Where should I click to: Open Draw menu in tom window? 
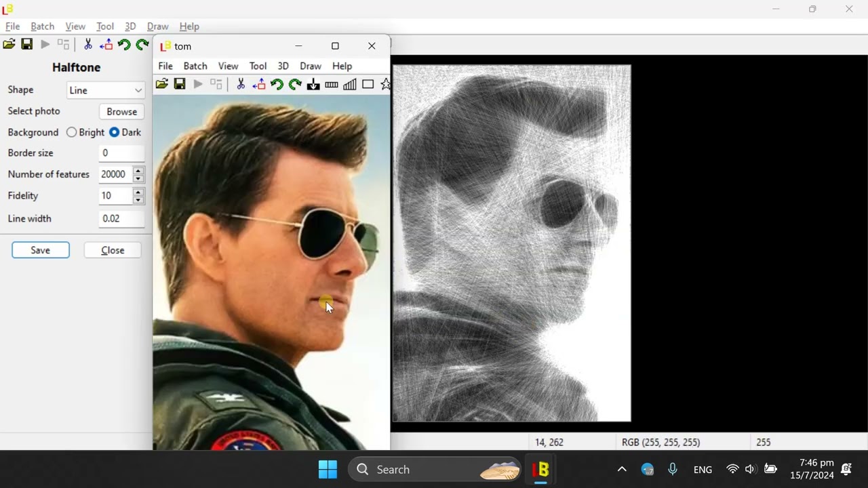[311, 66]
